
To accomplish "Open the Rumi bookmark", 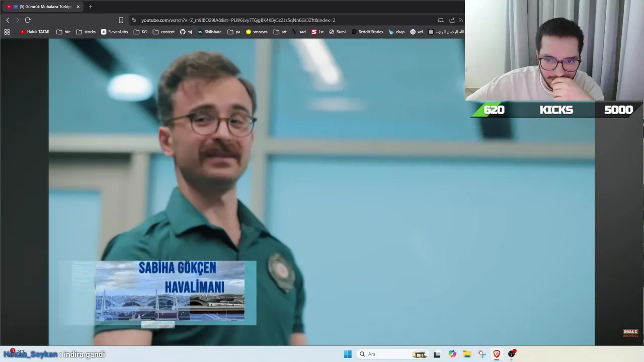I will tap(338, 32).
